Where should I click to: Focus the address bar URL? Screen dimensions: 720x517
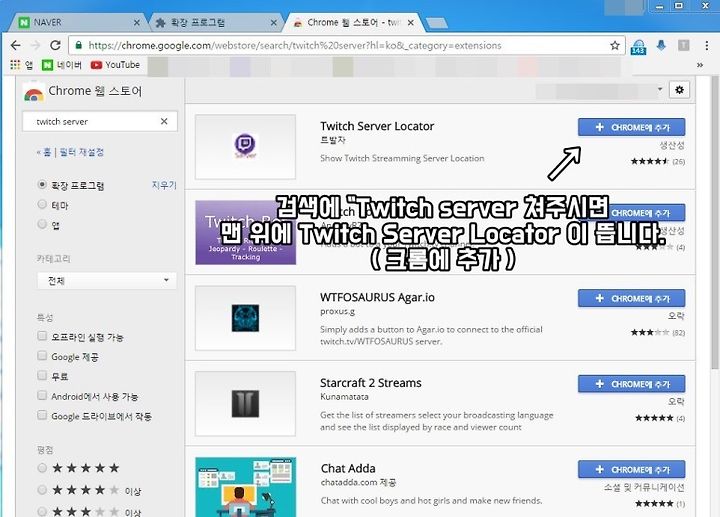295,45
